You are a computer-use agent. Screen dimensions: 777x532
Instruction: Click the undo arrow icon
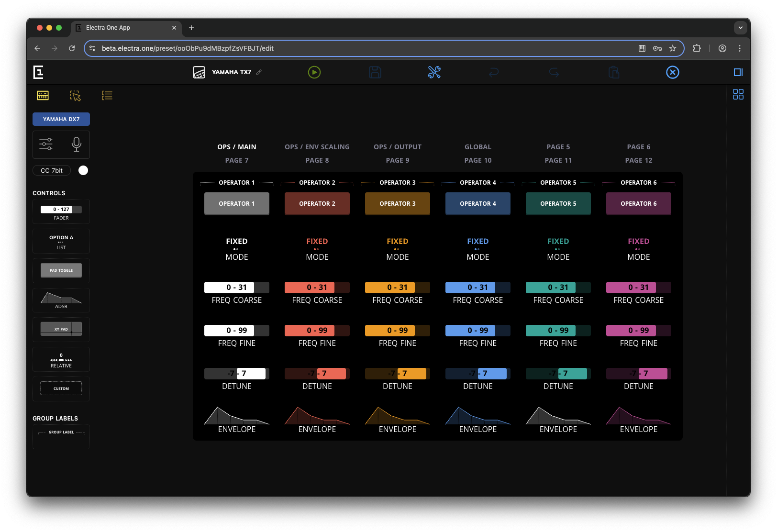click(x=494, y=72)
